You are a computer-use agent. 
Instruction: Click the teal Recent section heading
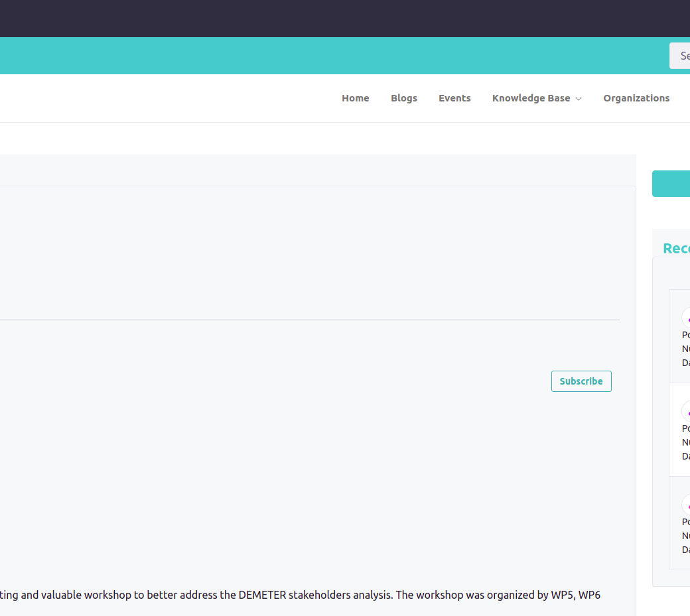point(676,249)
